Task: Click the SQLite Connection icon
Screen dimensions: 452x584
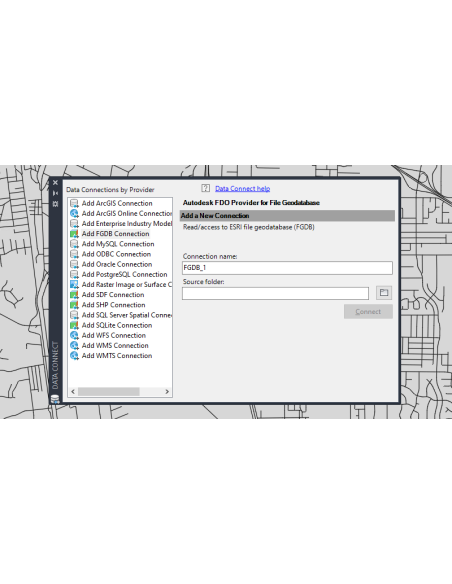Action: tap(74, 325)
